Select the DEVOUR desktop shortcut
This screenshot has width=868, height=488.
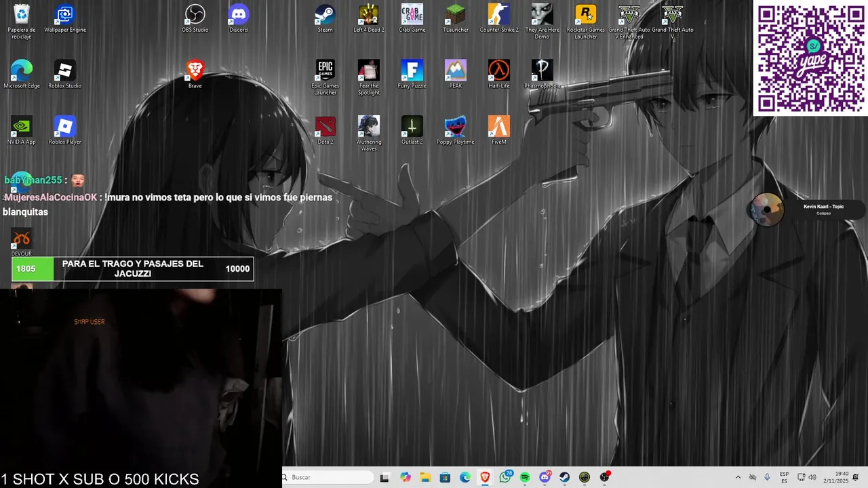pyautogui.click(x=22, y=243)
